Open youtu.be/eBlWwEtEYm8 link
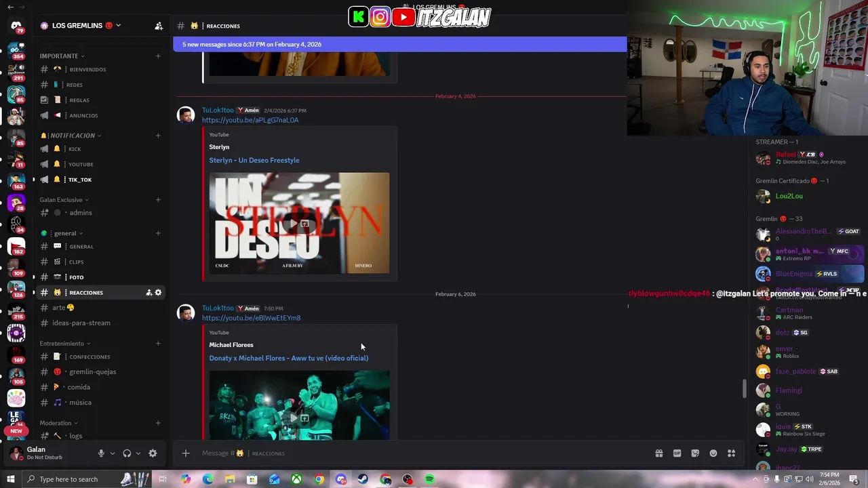868x488 pixels. pos(251,318)
